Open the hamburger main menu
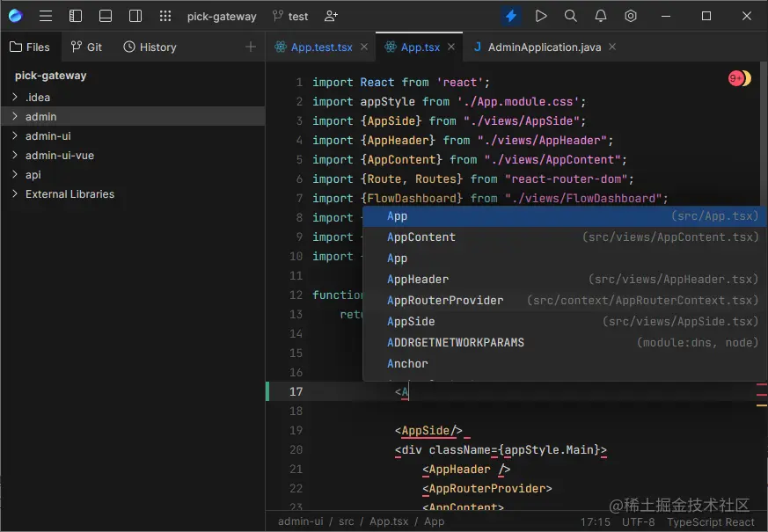768x532 pixels. tap(46, 16)
